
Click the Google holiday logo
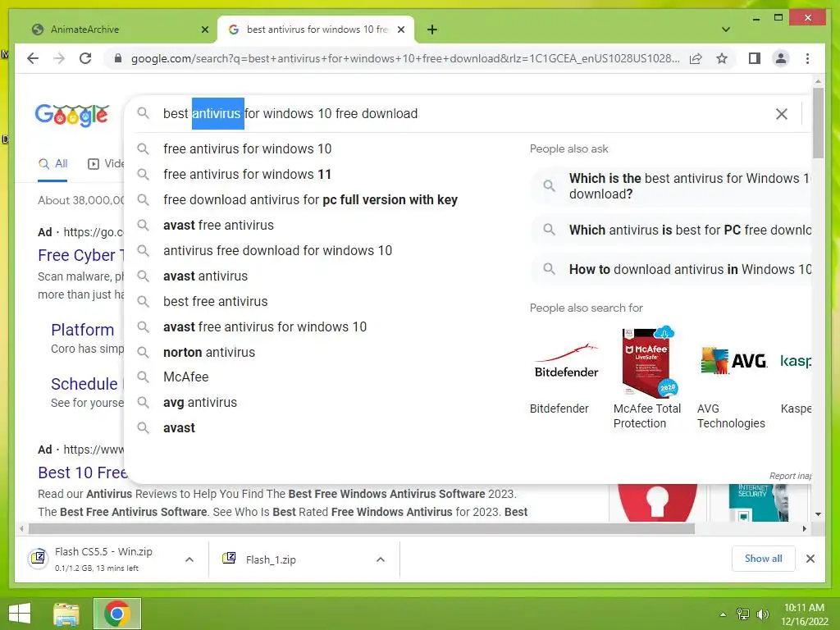click(x=72, y=115)
